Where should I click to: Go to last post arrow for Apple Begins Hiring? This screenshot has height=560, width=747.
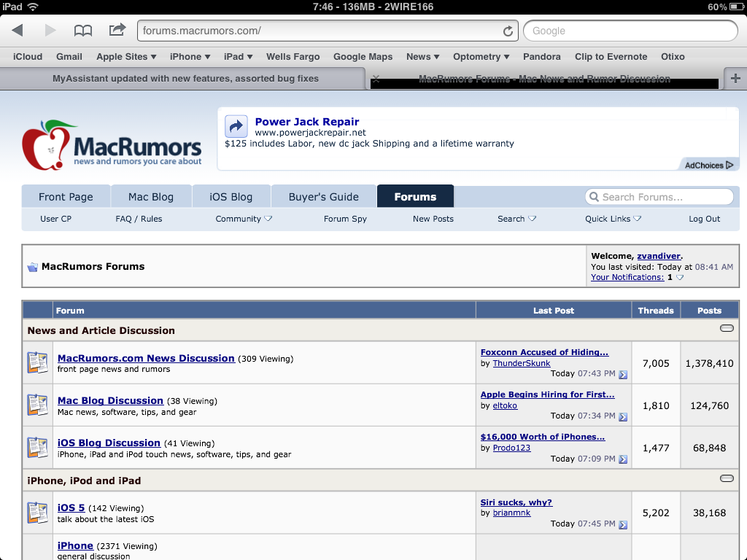pyautogui.click(x=623, y=416)
